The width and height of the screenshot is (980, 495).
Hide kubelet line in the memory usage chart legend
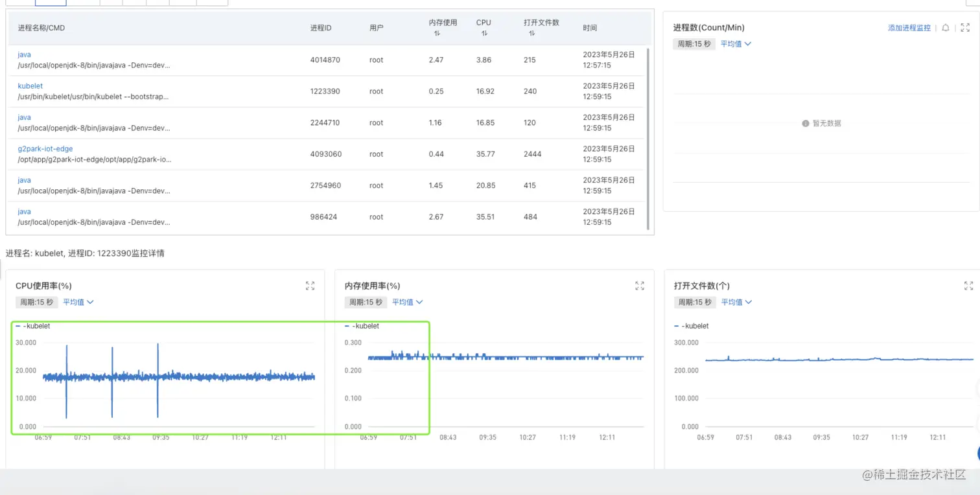363,326
